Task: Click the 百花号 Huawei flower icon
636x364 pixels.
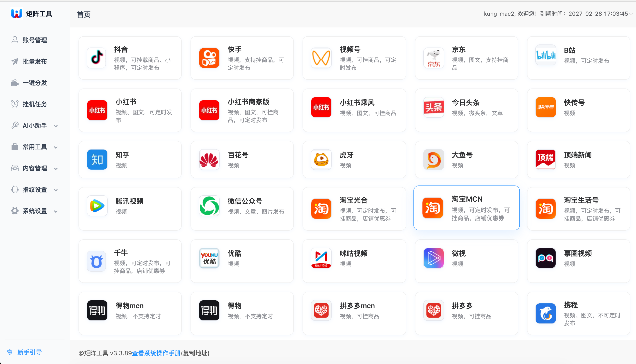Action: pos(209,160)
